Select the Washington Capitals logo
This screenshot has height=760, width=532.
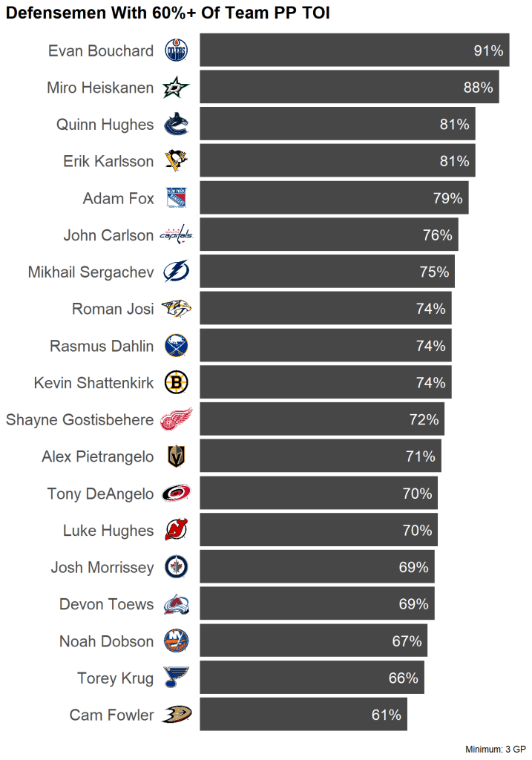click(176, 235)
